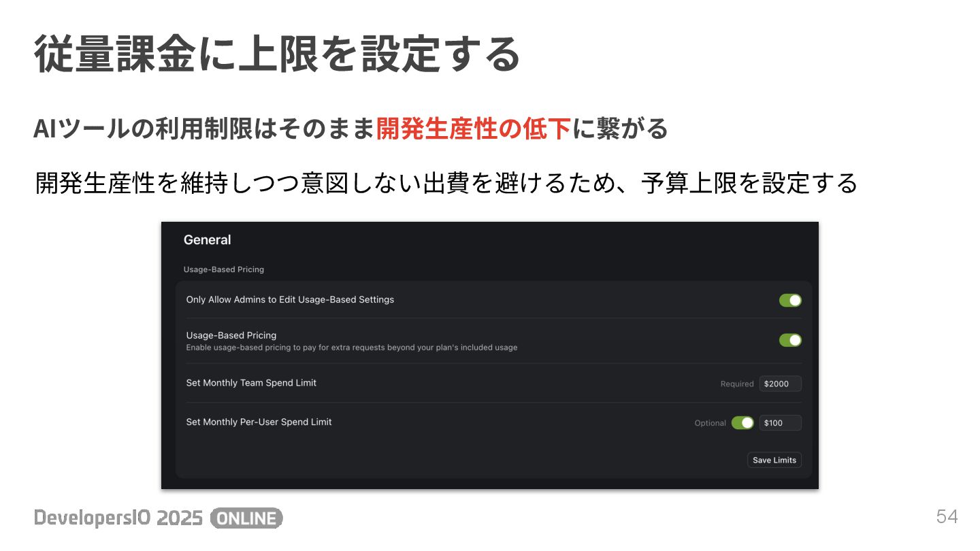Click the settings screenshot image

(x=490, y=355)
